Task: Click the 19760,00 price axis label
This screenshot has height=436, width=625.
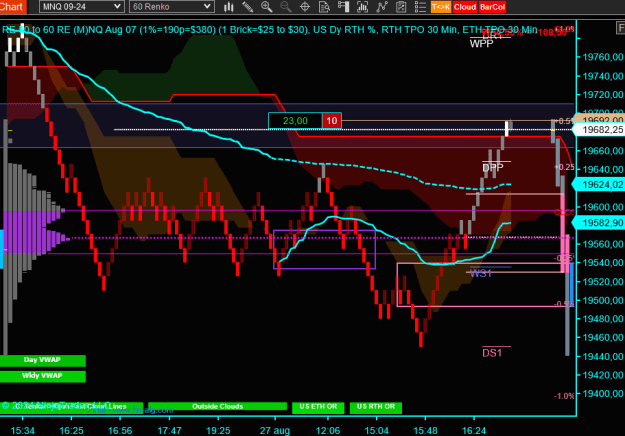Action: pos(603,57)
